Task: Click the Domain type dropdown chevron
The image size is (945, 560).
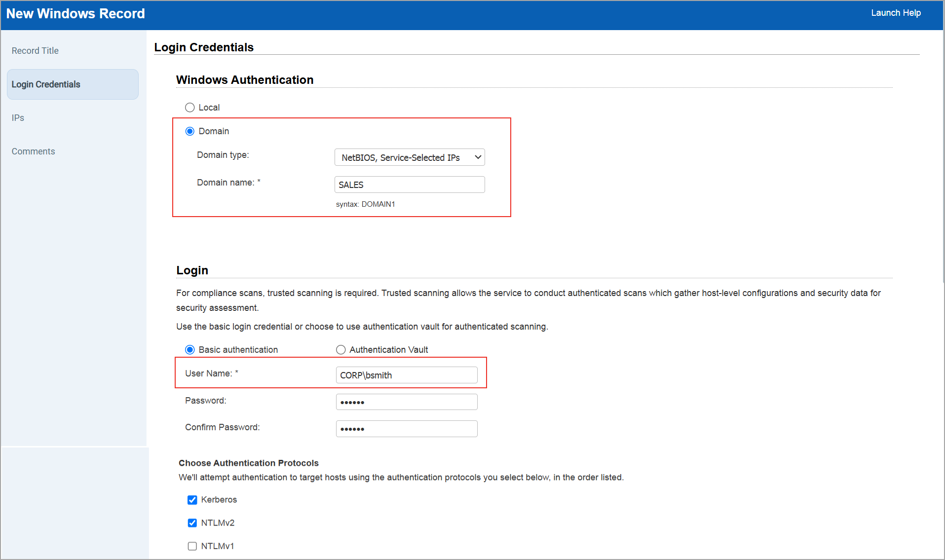Action: click(x=477, y=157)
